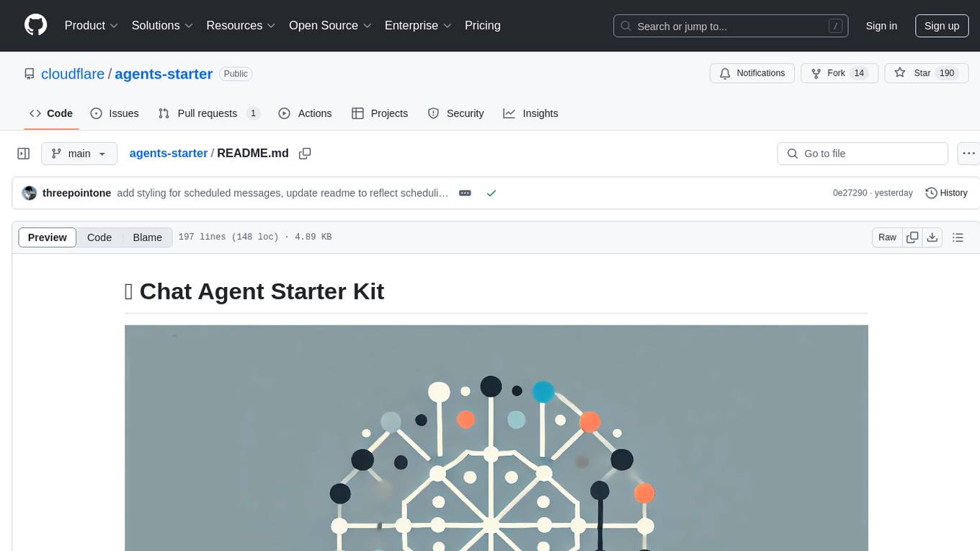
Task: Open the main branch selector
Action: pos(79,154)
